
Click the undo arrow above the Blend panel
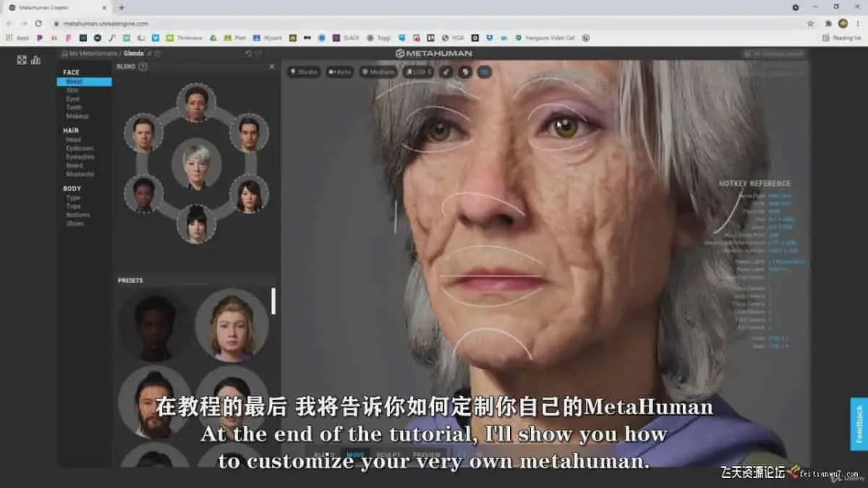point(248,53)
